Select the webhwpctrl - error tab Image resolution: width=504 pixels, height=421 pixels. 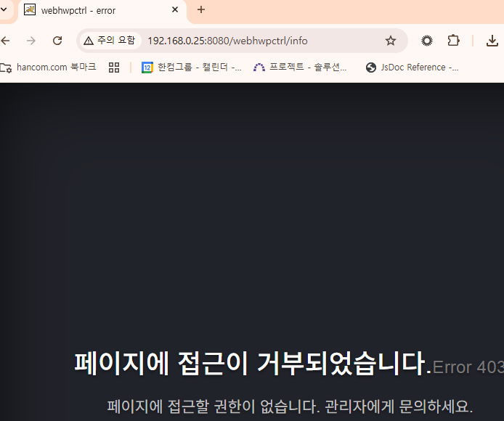coord(102,11)
